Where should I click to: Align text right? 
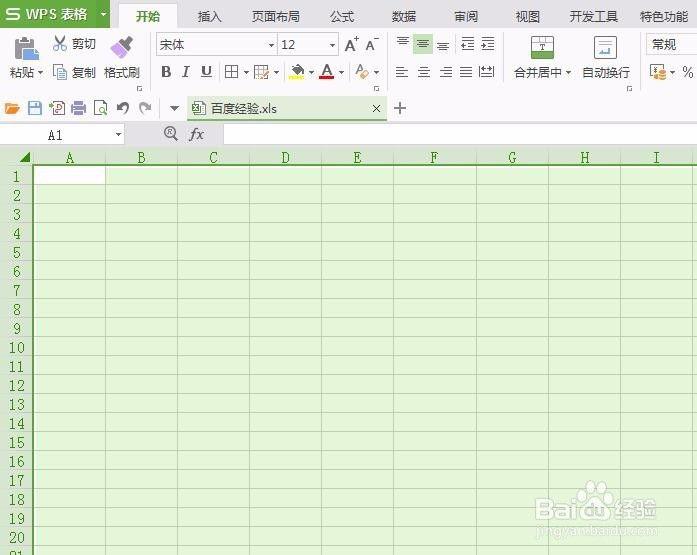tap(445, 72)
